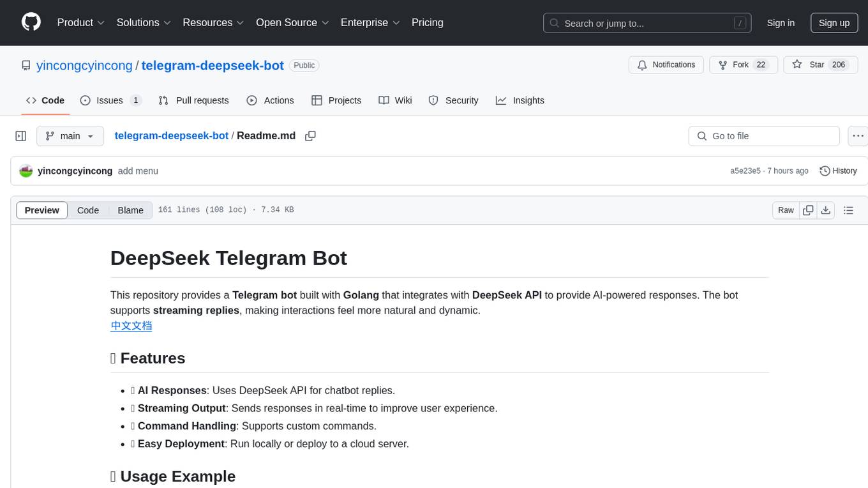Viewport: 868px width, 488px height.
Task: View the file History
Action: click(838, 171)
